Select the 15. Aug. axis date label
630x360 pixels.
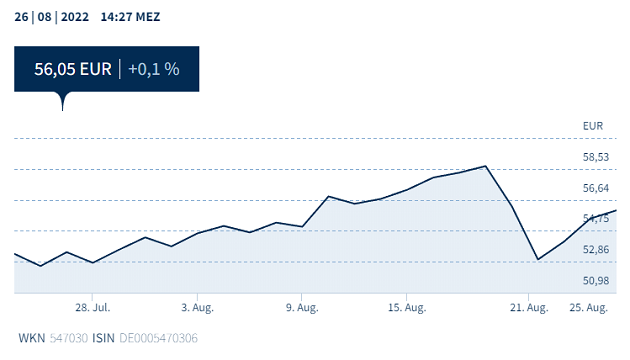coord(407,307)
